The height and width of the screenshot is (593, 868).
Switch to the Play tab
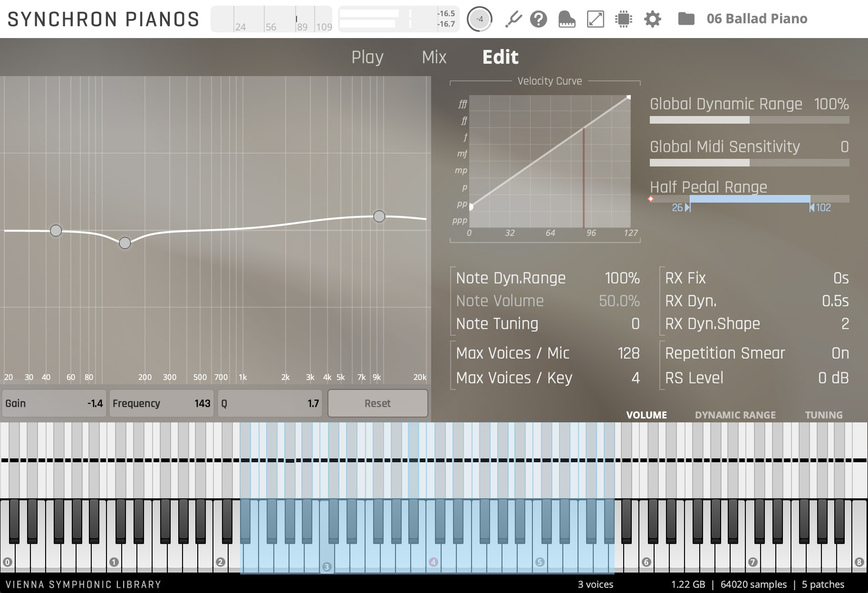point(367,57)
